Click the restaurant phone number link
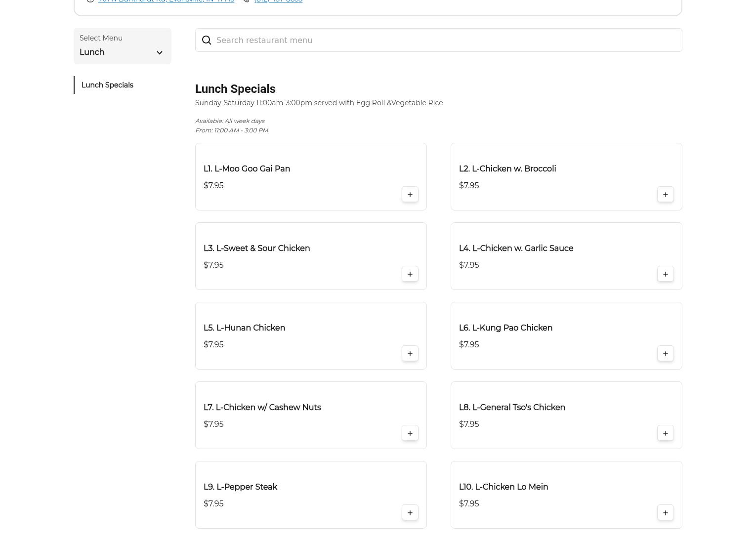Screen dimensions: 756x540 [x=278, y=1]
